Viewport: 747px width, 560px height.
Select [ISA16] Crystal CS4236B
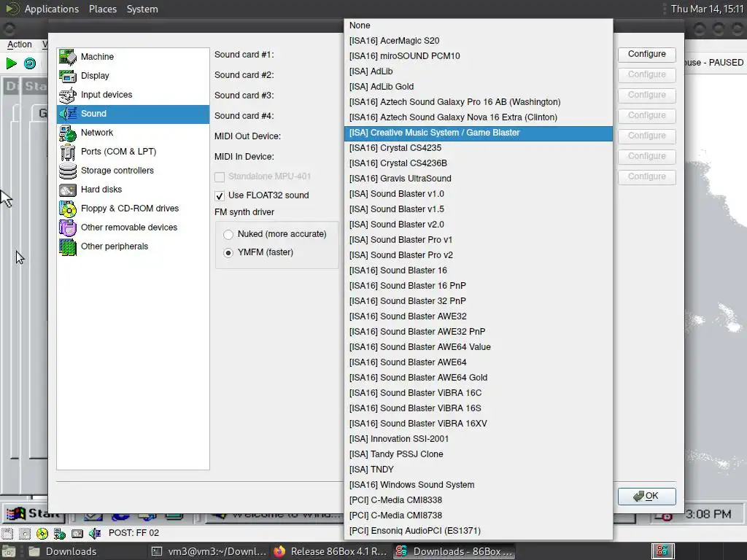[x=479, y=163]
